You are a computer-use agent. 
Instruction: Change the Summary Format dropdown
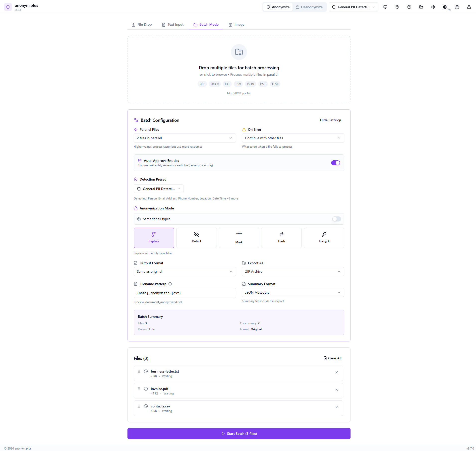(293, 292)
